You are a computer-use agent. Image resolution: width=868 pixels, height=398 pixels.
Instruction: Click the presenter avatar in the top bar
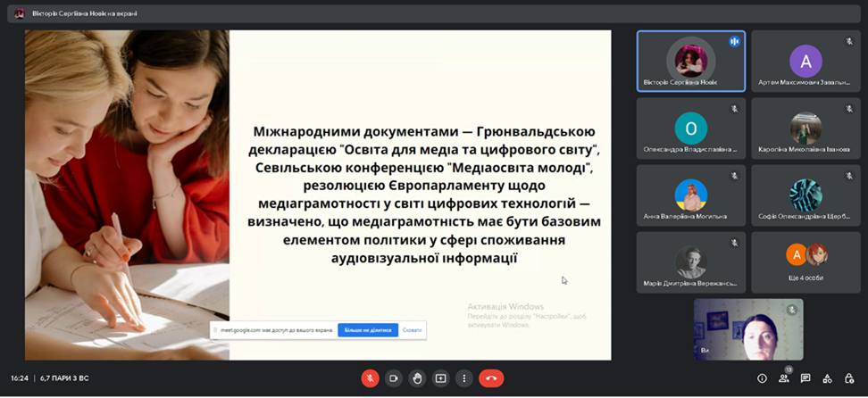[x=20, y=14]
